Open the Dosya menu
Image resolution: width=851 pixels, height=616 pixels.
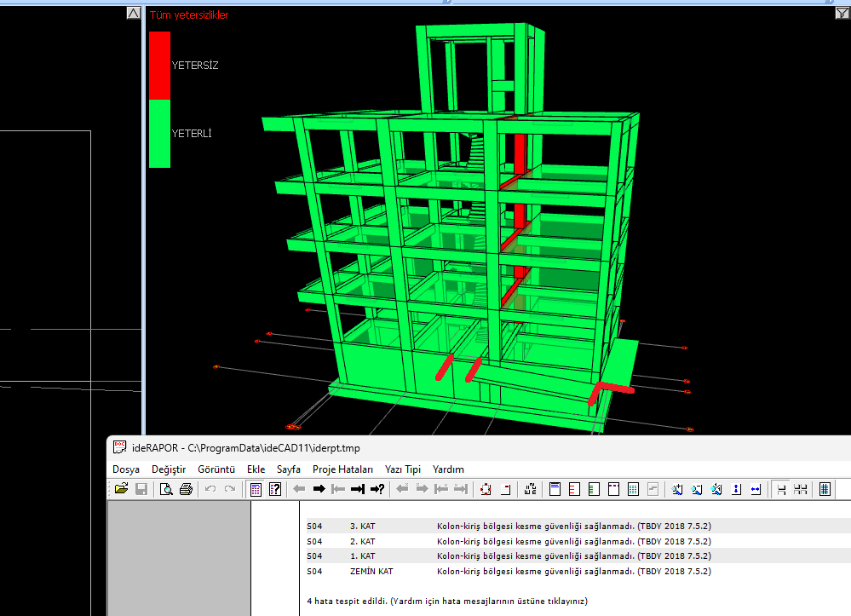pyautogui.click(x=126, y=469)
